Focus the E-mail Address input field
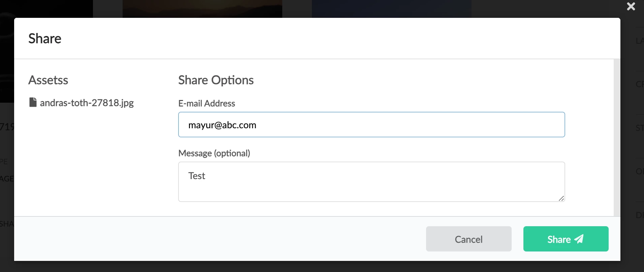The image size is (644, 272). 371,125
